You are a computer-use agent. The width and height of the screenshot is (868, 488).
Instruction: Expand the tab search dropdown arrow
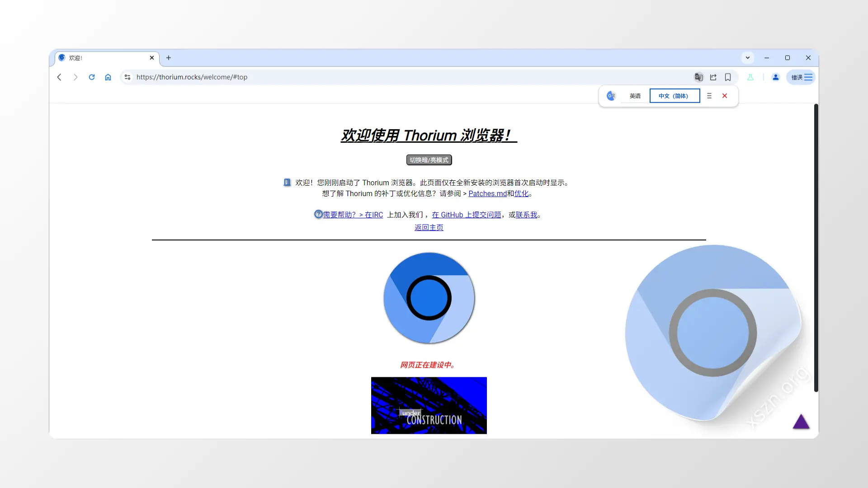[748, 58]
